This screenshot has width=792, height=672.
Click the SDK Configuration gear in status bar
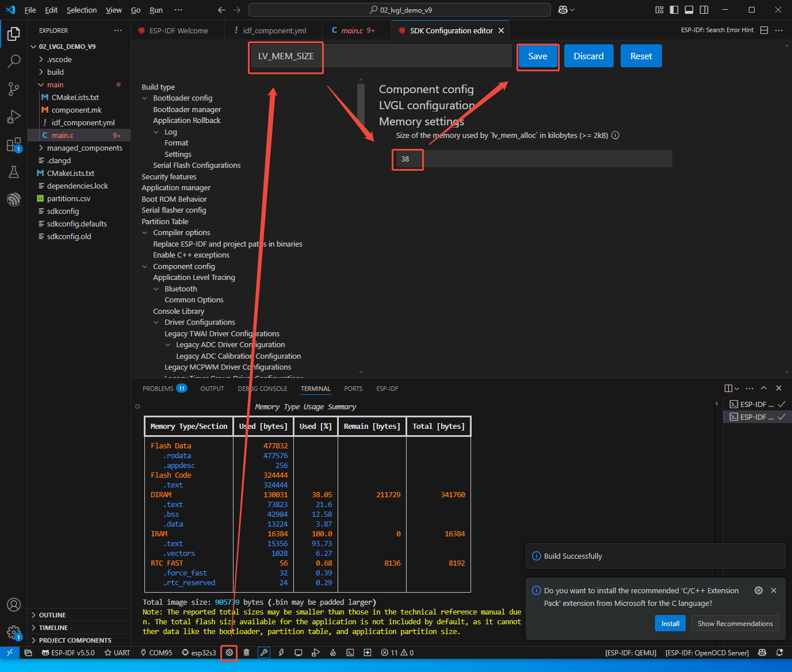[x=229, y=652]
